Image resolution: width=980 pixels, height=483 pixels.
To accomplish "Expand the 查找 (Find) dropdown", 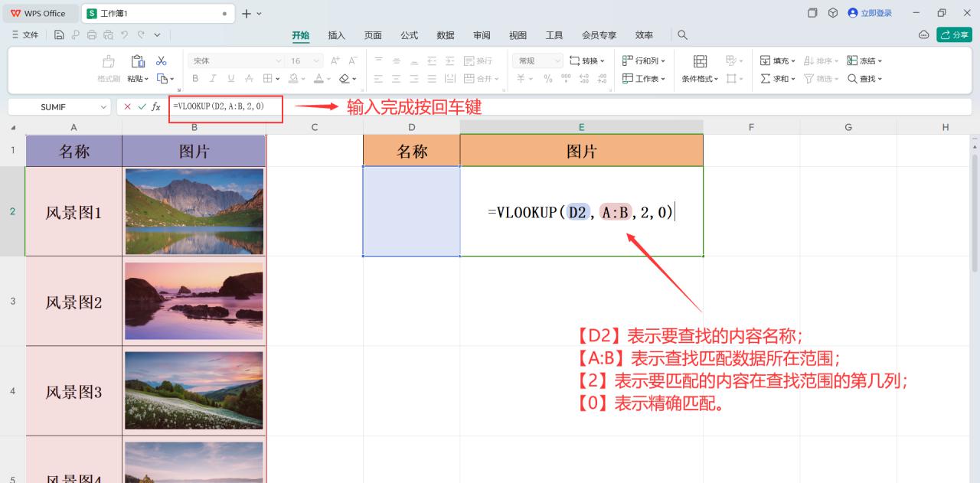I will (865, 79).
